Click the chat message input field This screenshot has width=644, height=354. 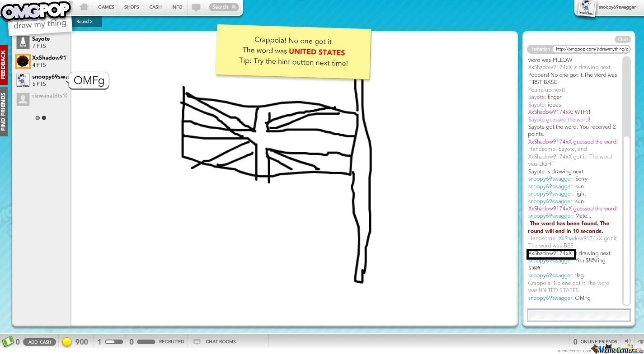tap(578, 315)
